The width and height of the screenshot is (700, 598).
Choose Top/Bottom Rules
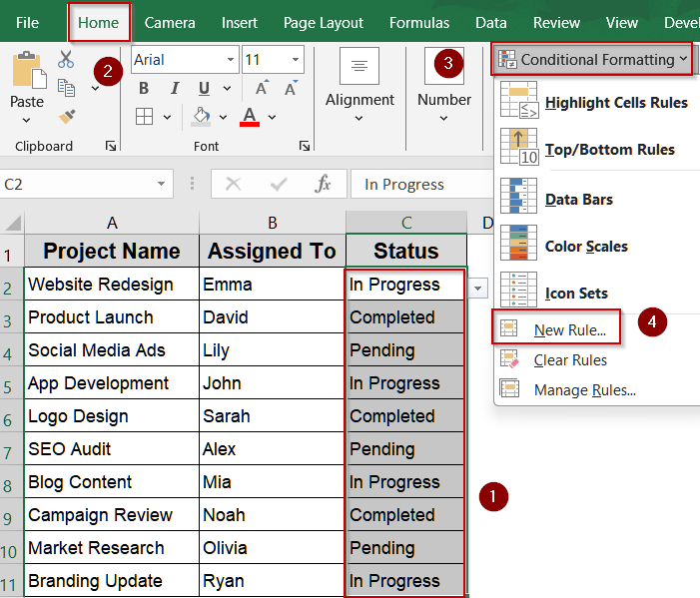tap(609, 150)
